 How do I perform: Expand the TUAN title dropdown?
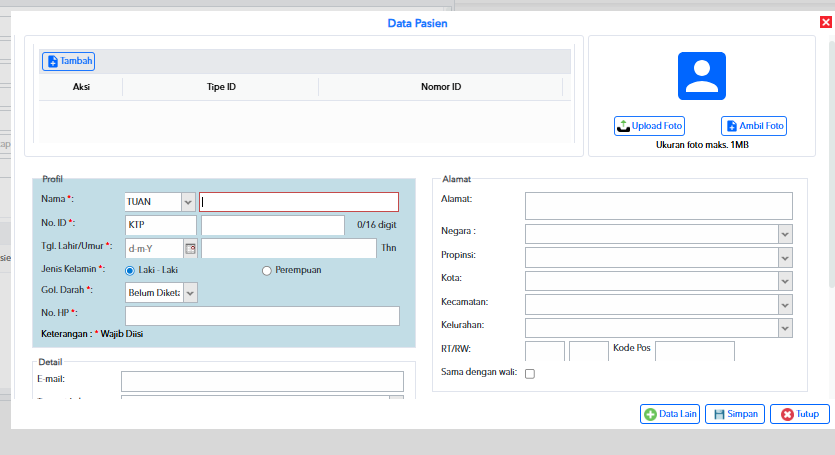pyautogui.click(x=188, y=202)
